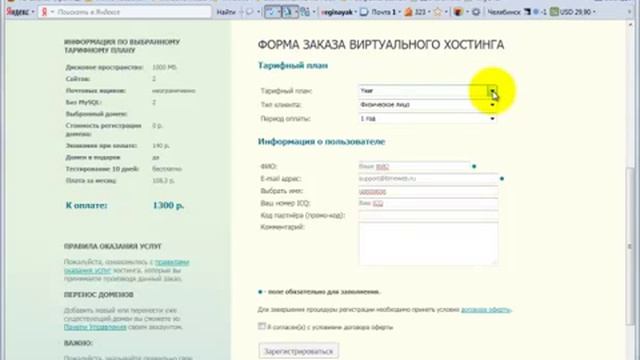
Task: Open the dropdown arrow next to Yandex logo
Action: click(x=33, y=12)
